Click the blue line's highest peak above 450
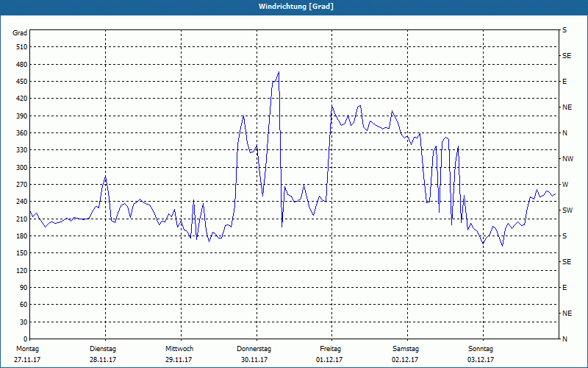The height and width of the screenshot is (368, 588). pyautogui.click(x=279, y=72)
